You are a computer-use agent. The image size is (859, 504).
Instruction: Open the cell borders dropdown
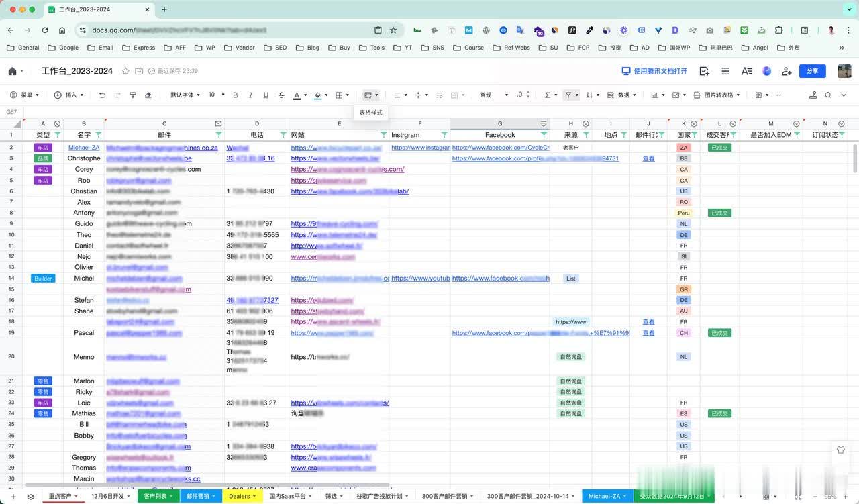coord(342,95)
